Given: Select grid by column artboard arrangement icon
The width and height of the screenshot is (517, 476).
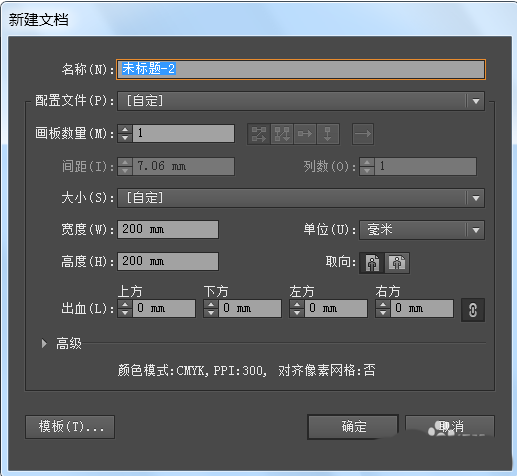Looking at the screenshot, I should 282,134.
